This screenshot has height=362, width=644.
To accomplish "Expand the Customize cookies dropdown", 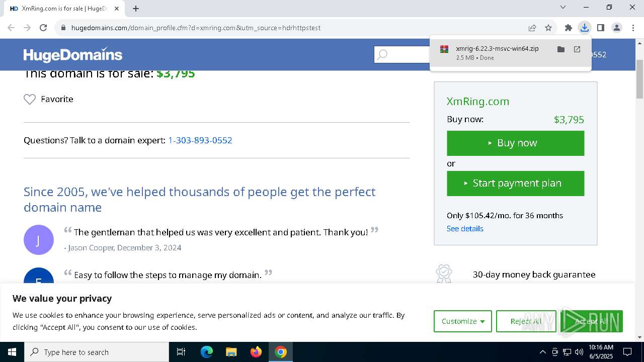I will pyautogui.click(x=463, y=321).
